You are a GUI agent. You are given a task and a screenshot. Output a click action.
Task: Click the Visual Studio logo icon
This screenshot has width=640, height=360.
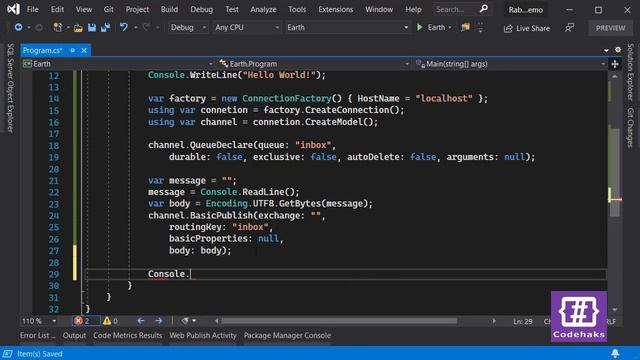coord(13,9)
